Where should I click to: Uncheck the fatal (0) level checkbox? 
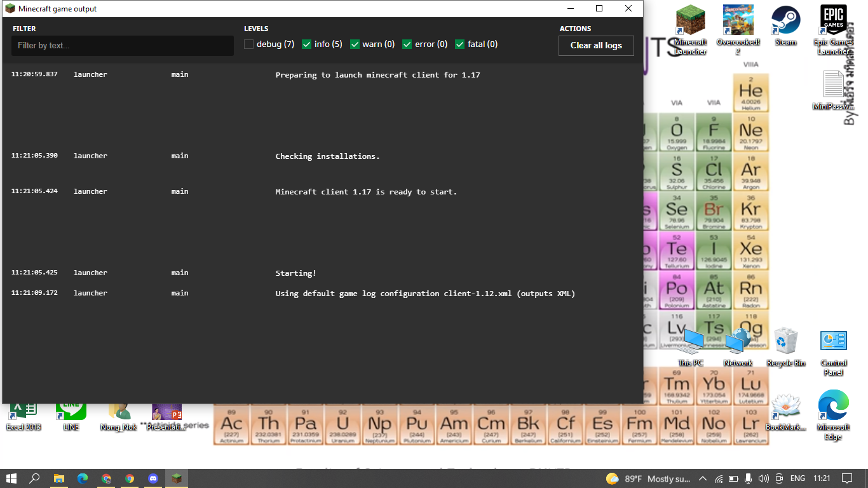460,44
